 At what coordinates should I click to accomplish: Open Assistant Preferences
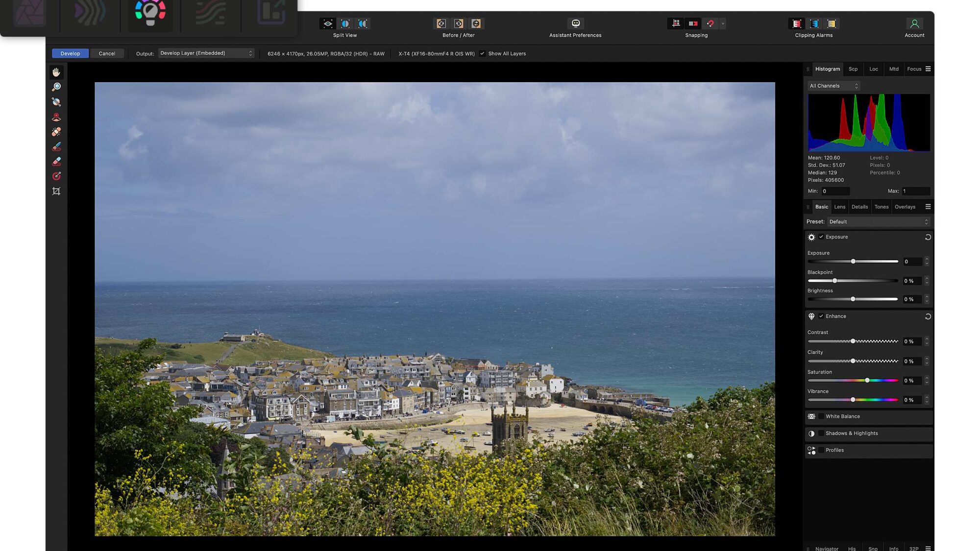coord(575,24)
